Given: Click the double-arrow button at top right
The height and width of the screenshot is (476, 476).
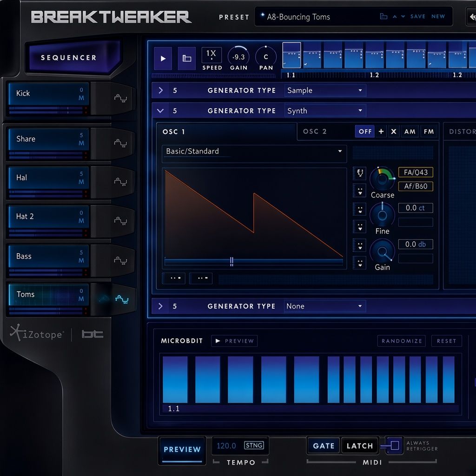Looking at the screenshot, I should 471,17.
